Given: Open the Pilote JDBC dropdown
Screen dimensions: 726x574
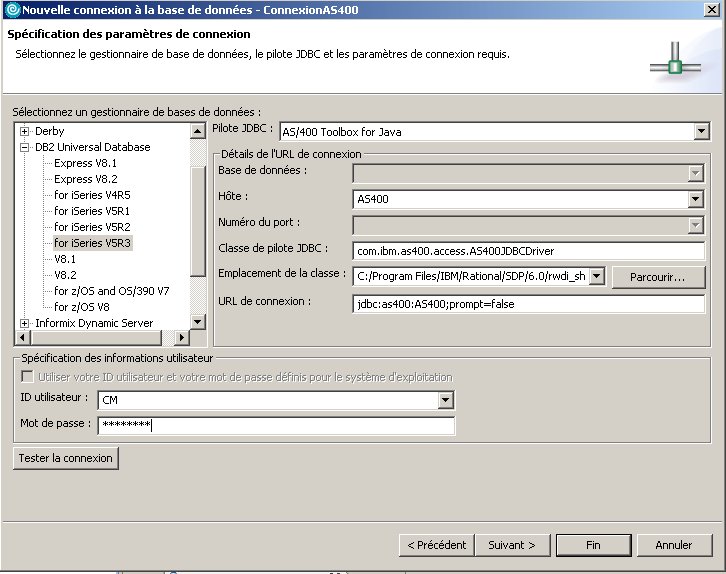Looking at the screenshot, I should tap(701, 131).
